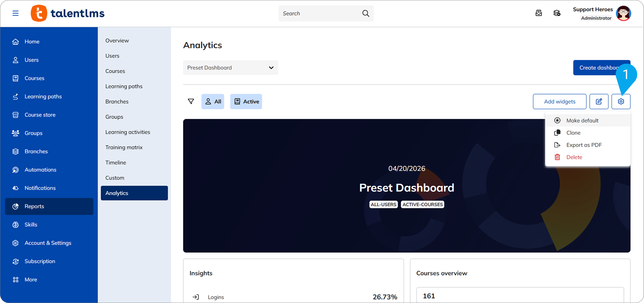Open Groups in the Reports submenu

pos(134,117)
